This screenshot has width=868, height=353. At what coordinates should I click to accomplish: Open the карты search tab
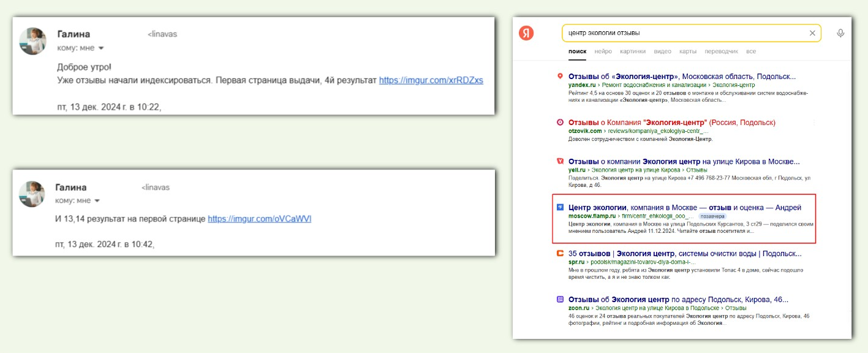coord(688,51)
